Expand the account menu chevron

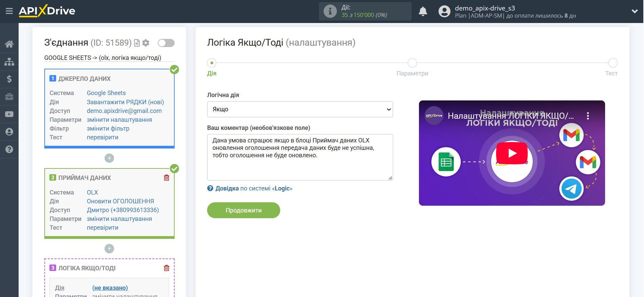(635, 11)
